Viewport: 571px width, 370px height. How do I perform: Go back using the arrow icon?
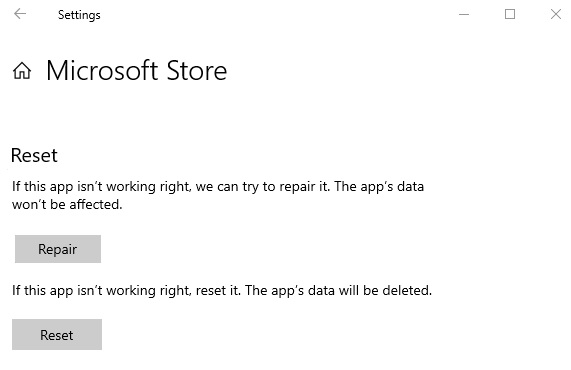click(x=20, y=14)
